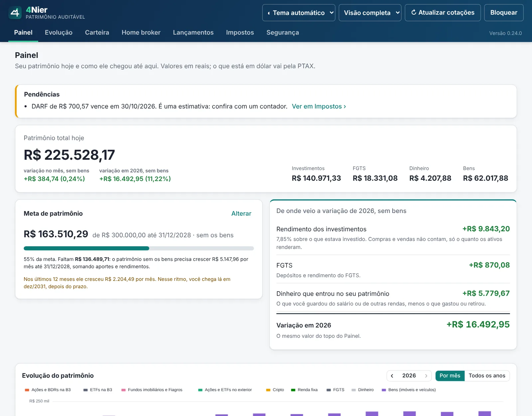Go to next year after 2026

pyautogui.click(x=426, y=376)
